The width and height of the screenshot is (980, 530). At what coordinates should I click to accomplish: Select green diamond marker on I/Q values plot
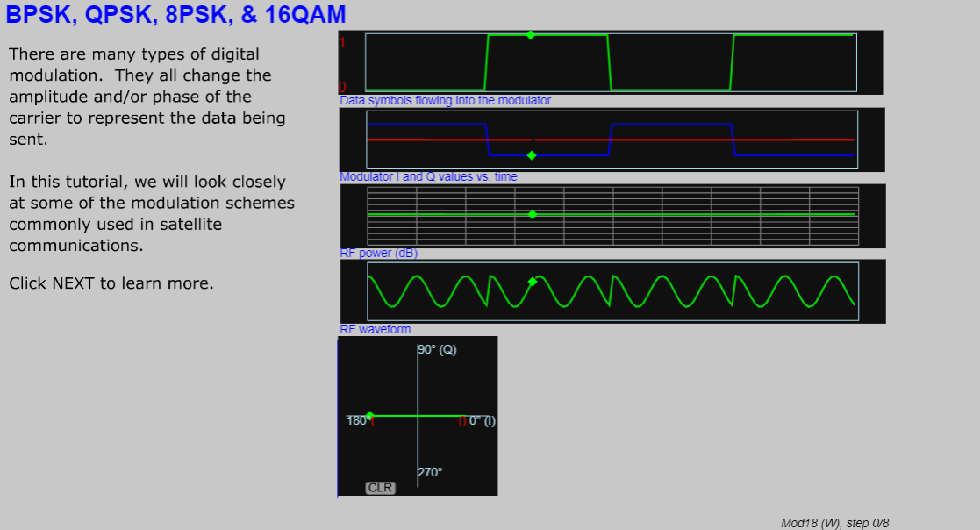click(532, 155)
